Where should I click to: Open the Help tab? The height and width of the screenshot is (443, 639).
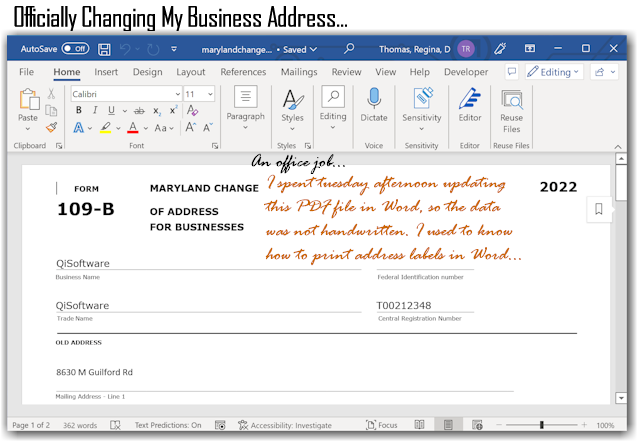[420, 72]
